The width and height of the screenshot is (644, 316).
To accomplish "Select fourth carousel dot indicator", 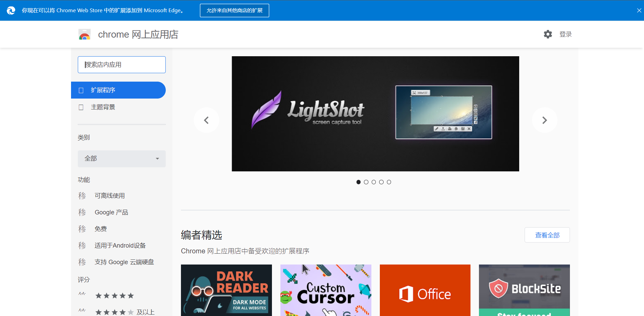I will (x=381, y=182).
